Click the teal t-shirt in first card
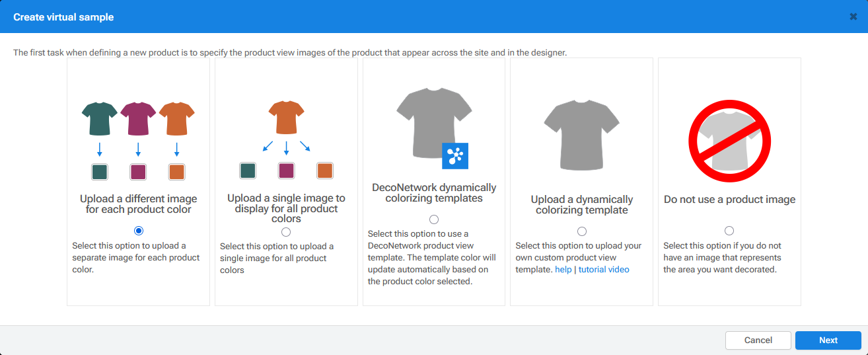 100,119
